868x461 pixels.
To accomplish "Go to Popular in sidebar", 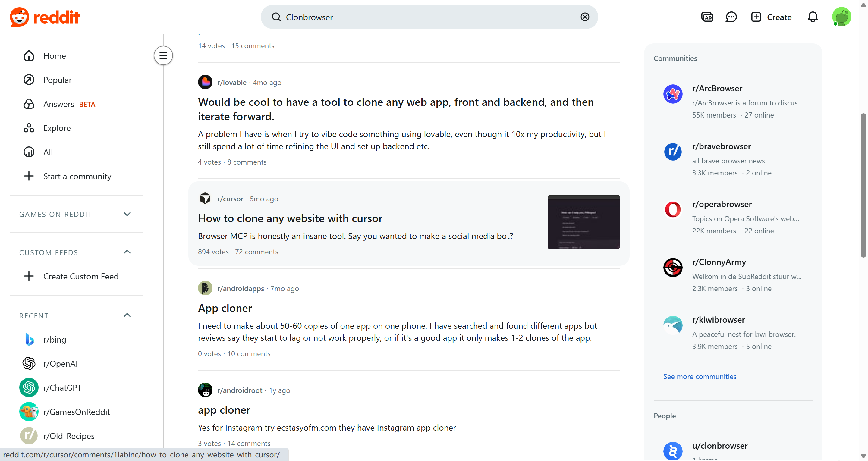I will [57, 80].
